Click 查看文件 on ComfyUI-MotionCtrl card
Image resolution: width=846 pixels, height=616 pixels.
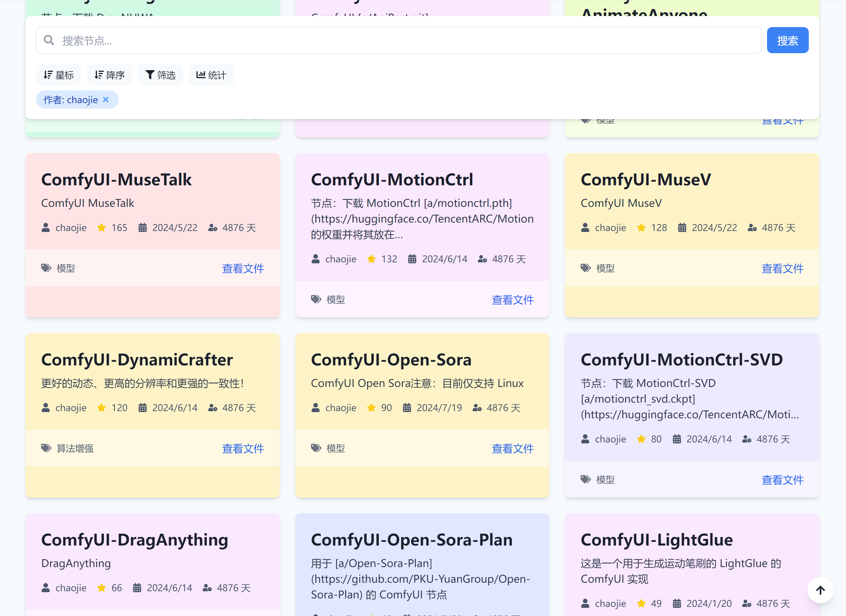[x=512, y=300]
